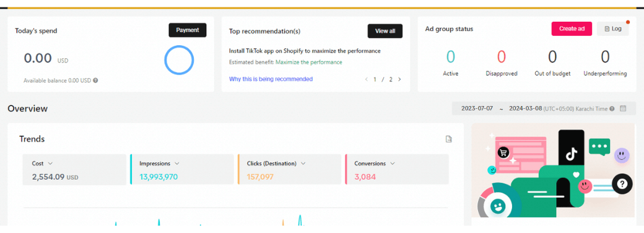Click the Trends heading
Viewport: 644px width, 233px height.
[x=32, y=139]
